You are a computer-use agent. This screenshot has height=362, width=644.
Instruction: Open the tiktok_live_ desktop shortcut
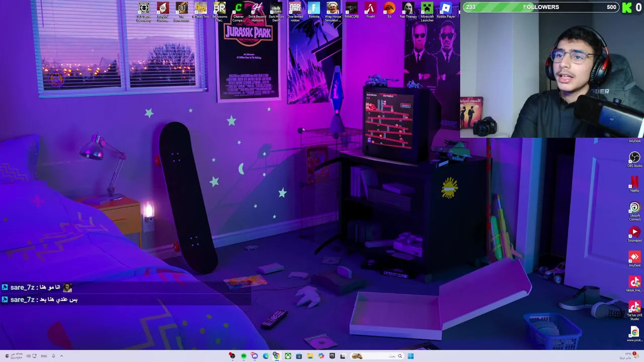(634, 285)
